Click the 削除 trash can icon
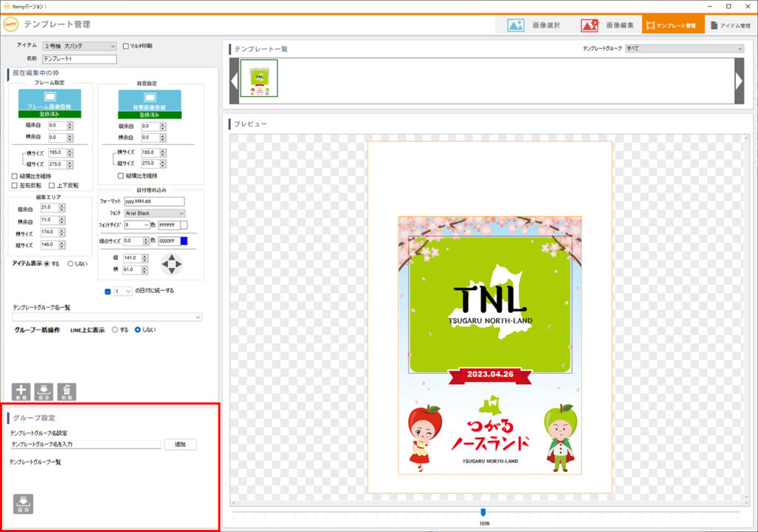The image size is (758, 532). pyautogui.click(x=67, y=392)
